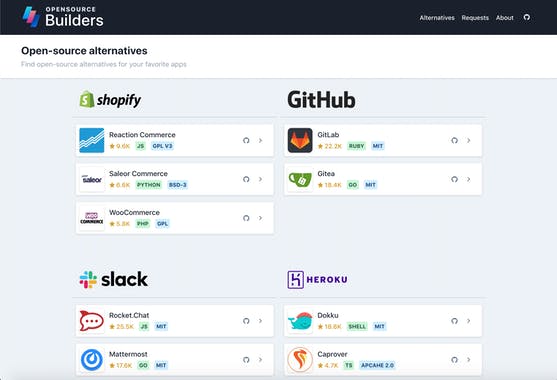
Task: Click the GitLab fox logo
Action: click(300, 140)
